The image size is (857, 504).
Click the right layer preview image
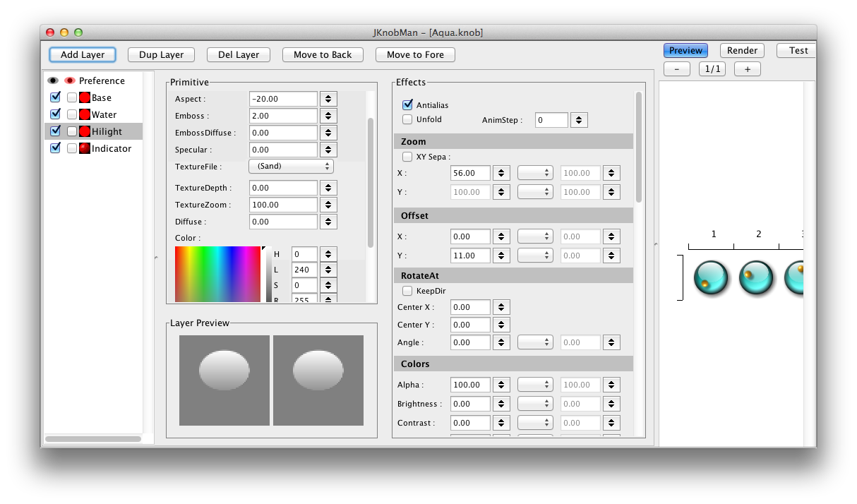pos(318,380)
